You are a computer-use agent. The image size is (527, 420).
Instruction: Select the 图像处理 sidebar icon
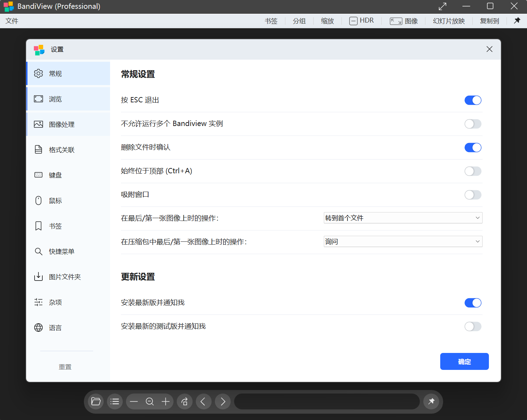coord(38,124)
